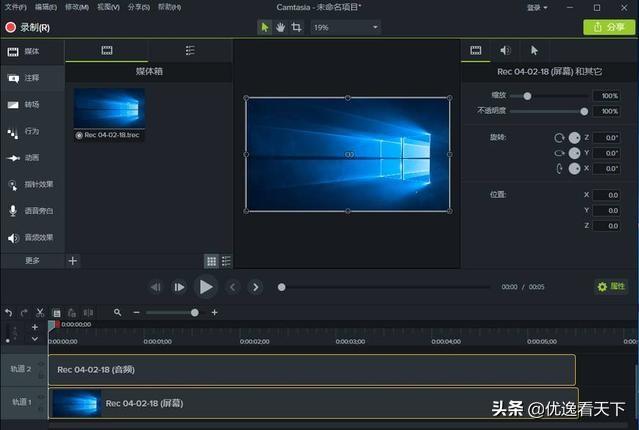Adjust the 缩放 scale slider

[x=527, y=96]
